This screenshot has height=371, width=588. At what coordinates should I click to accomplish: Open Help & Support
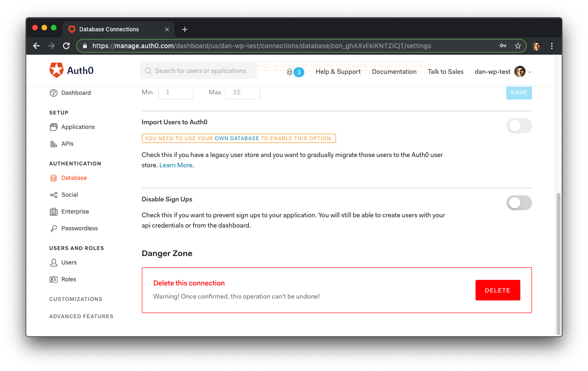click(338, 71)
